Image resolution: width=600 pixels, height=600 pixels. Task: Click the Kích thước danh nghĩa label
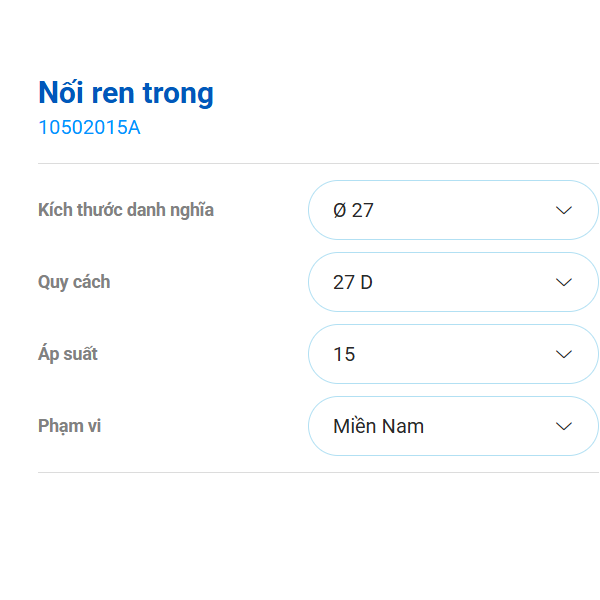pyautogui.click(x=126, y=210)
